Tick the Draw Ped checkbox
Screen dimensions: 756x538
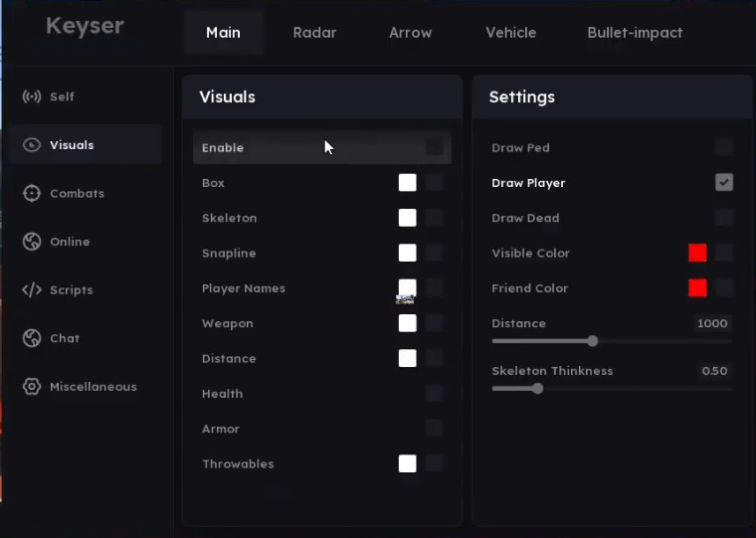724,147
